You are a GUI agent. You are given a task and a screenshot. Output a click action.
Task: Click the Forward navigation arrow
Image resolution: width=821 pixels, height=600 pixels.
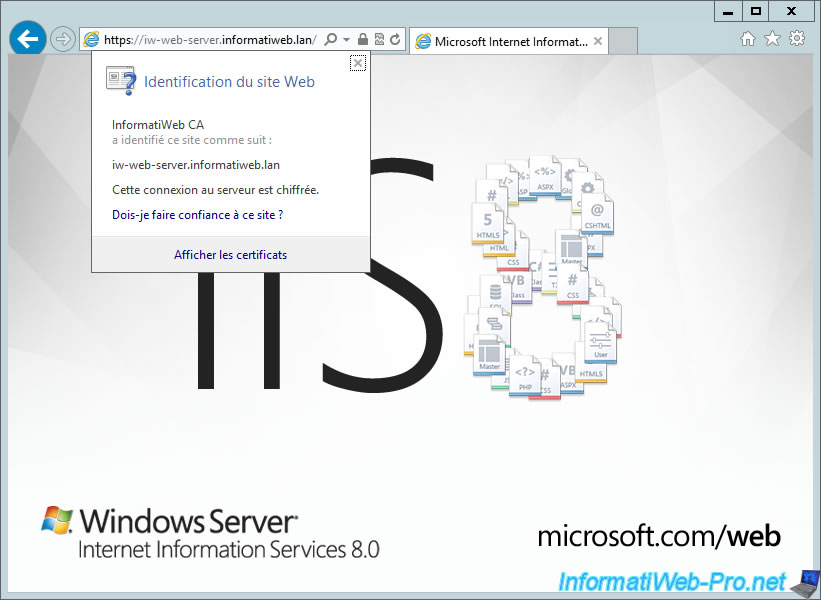tap(62, 39)
